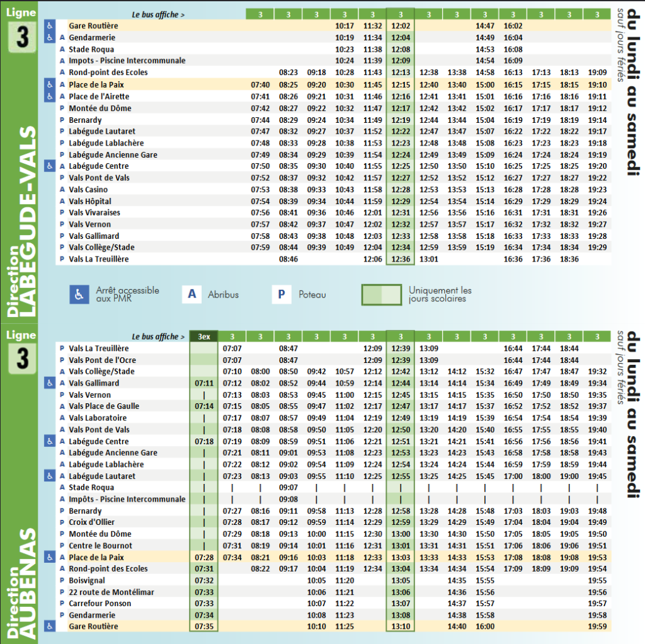Click the 14:47 departure at Gare Routière
Viewport: 645px width, 644px height.
pos(485,26)
